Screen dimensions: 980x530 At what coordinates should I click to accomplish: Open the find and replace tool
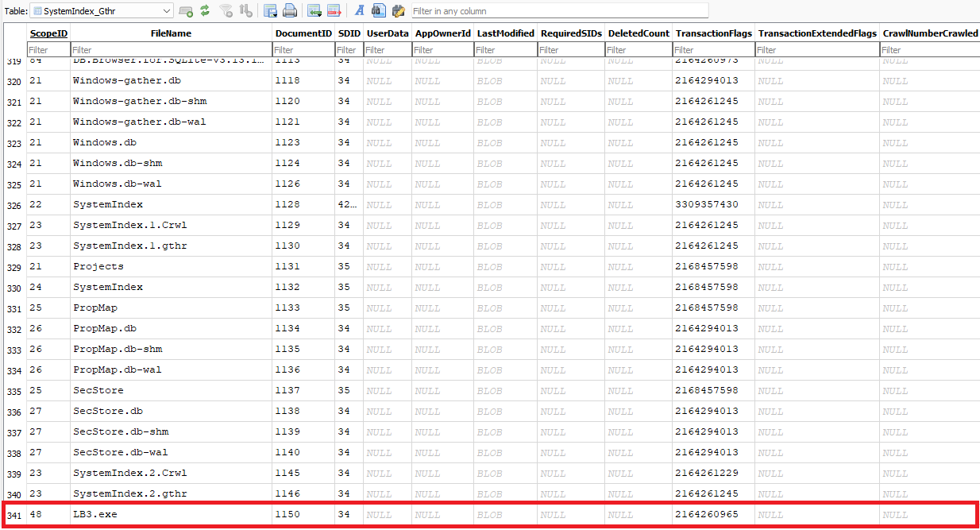398,11
